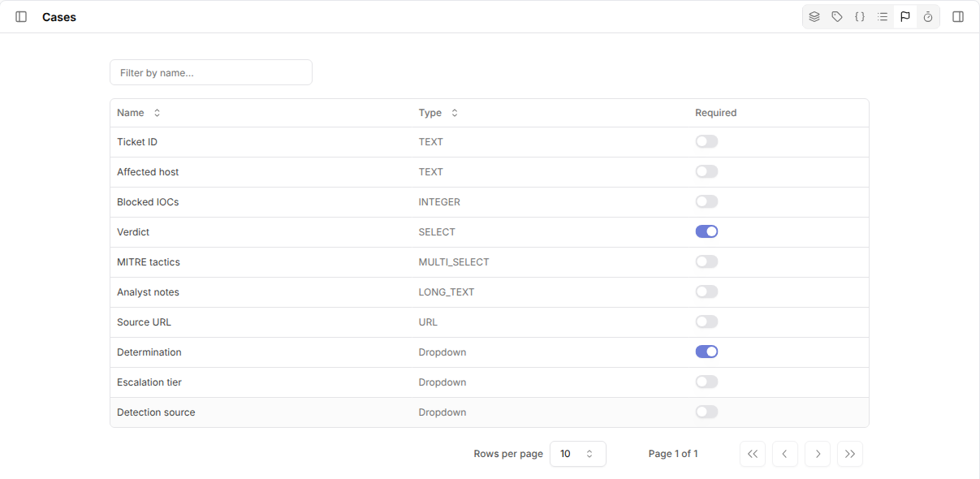Select the Ticket ID field name

coord(137,142)
